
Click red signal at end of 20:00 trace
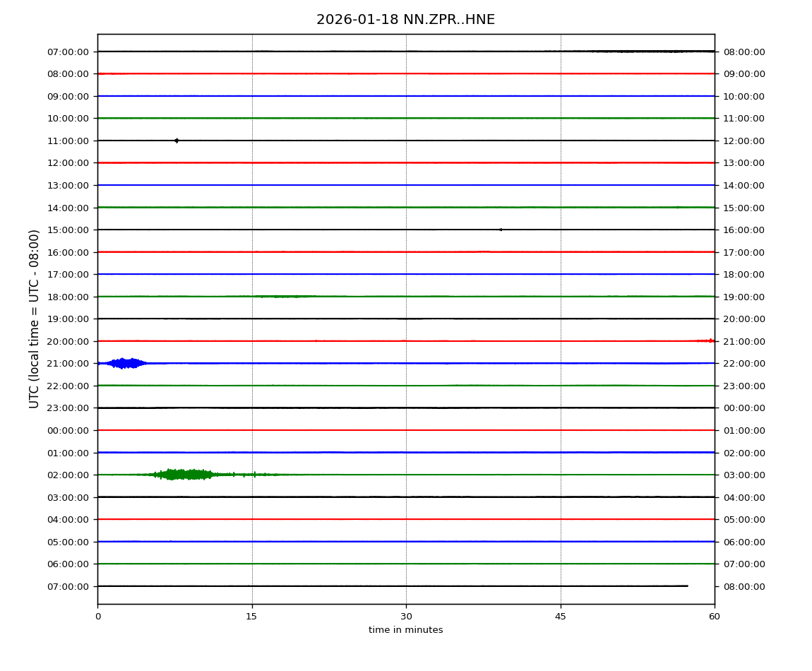pos(708,340)
